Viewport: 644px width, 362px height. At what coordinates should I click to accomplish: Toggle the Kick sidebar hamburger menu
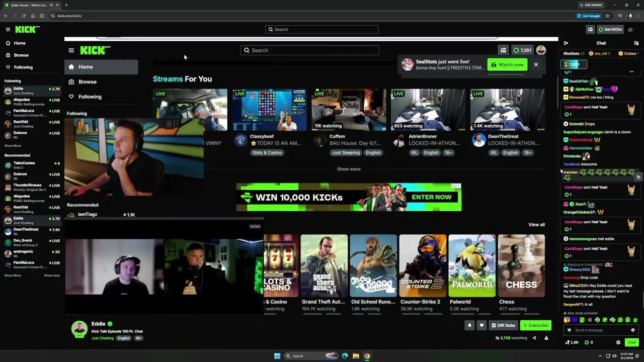tap(8, 30)
